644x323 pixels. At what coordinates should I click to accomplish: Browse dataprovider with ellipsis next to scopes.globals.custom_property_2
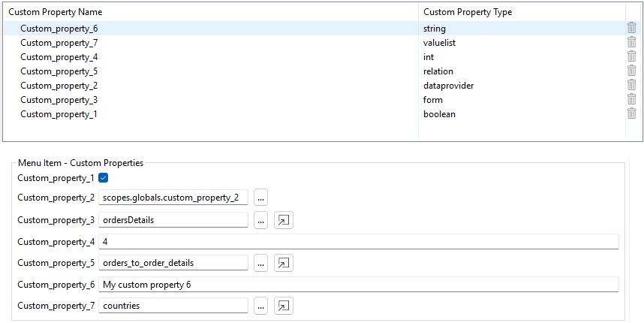[x=260, y=198]
